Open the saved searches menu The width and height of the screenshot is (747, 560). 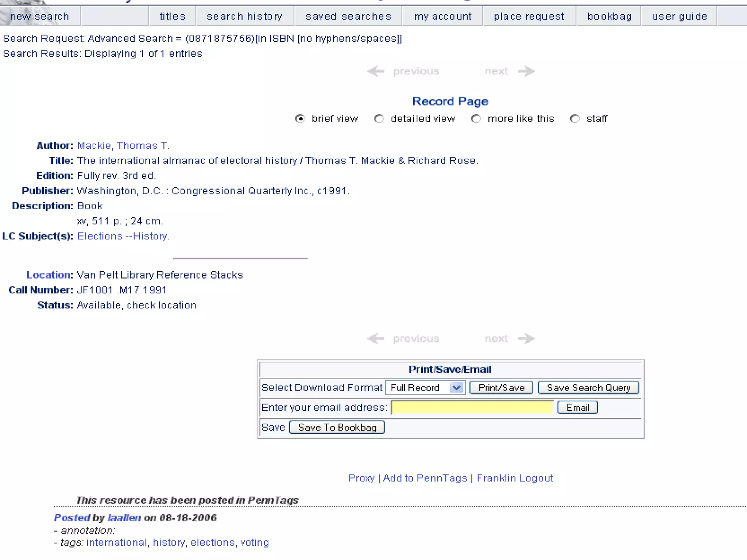(348, 16)
